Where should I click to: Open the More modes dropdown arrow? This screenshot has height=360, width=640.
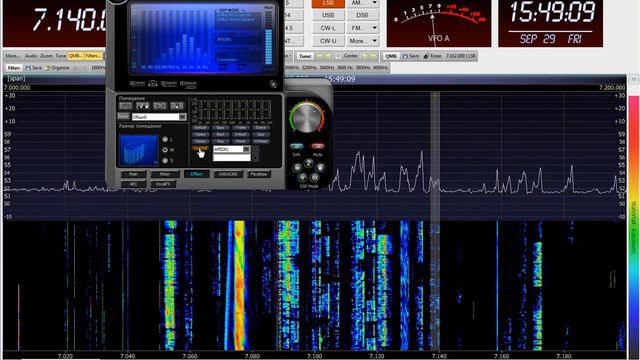pos(374,41)
